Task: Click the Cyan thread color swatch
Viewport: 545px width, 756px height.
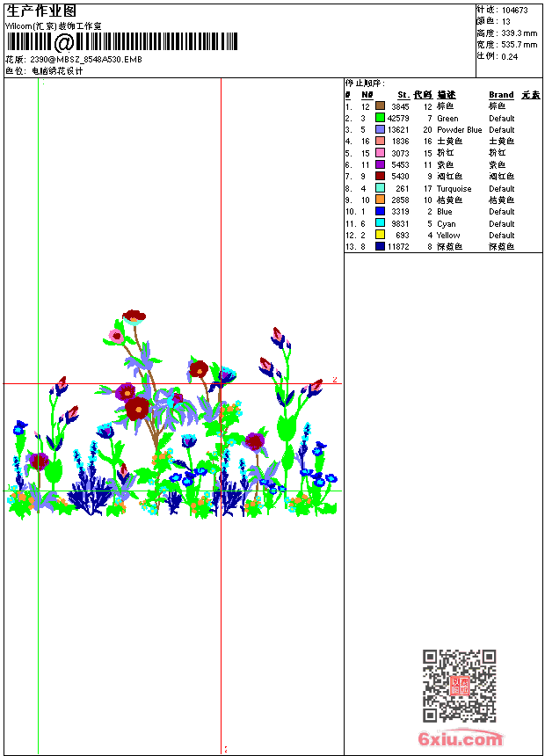Action: click(x=380, y=222)
